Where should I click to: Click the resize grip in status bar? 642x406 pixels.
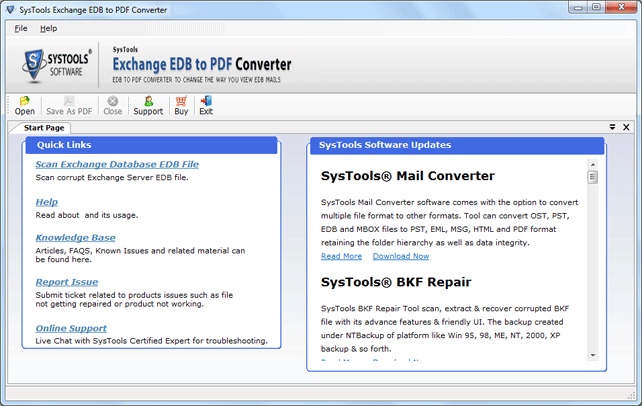click(631, 395)
